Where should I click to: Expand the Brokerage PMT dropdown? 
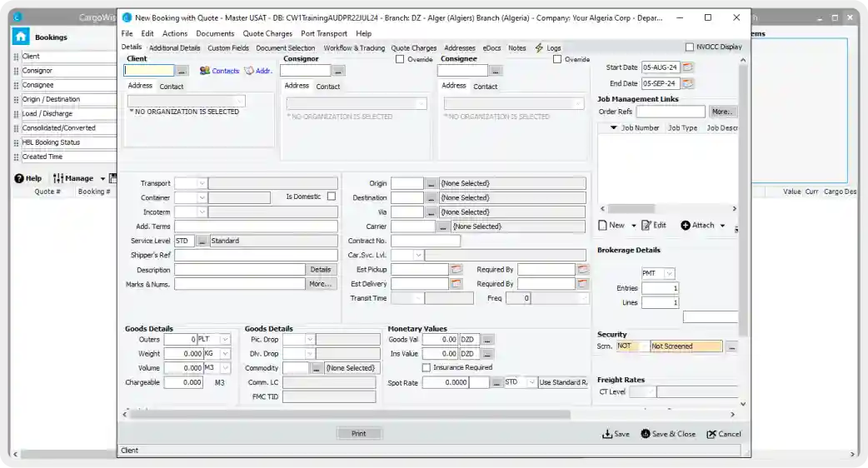coord(669,273)
